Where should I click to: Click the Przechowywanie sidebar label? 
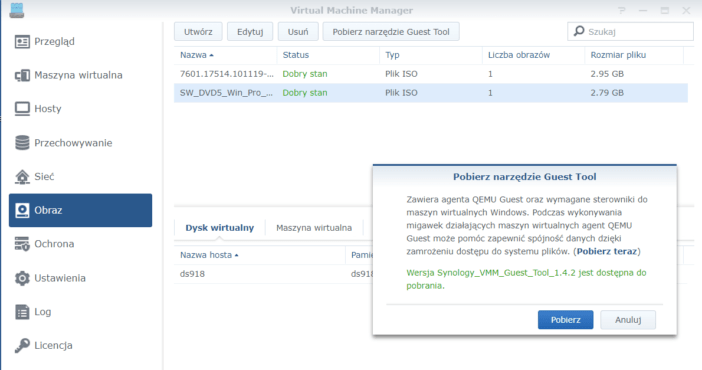73,143
